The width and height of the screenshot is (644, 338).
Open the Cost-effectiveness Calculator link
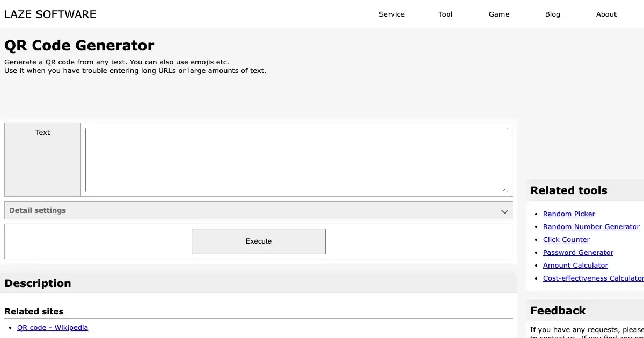[x=593, y=278]
